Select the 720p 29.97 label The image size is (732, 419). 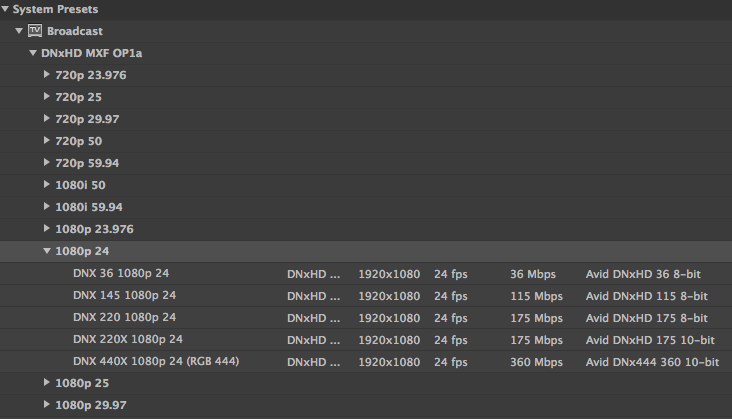pyautogui.click(x=87, y=119)
